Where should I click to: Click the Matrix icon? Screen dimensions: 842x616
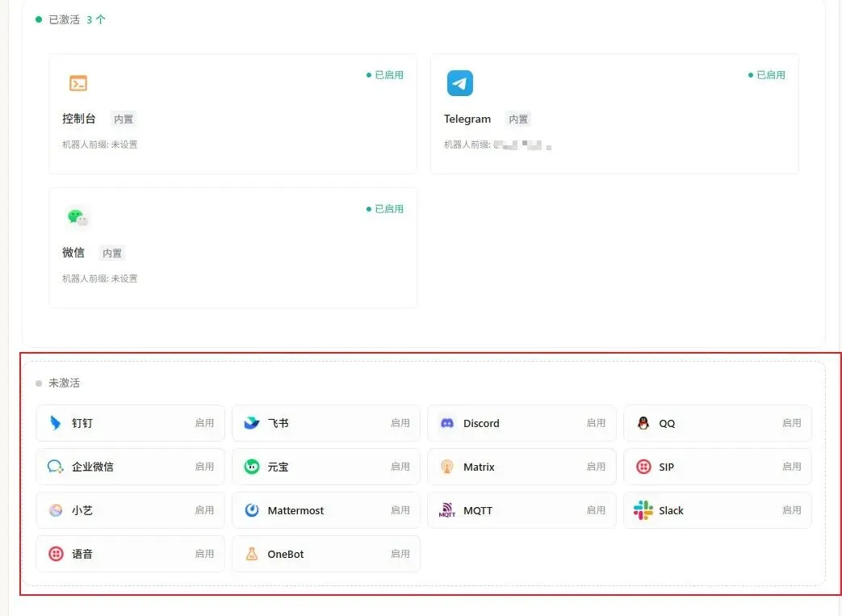(x=447, y=467)
